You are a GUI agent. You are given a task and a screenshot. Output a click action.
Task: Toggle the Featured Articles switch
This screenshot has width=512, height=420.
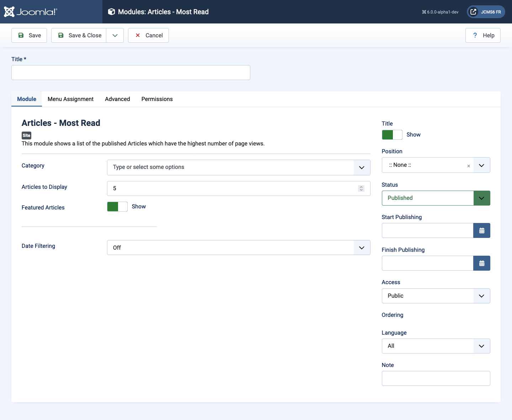117,207
